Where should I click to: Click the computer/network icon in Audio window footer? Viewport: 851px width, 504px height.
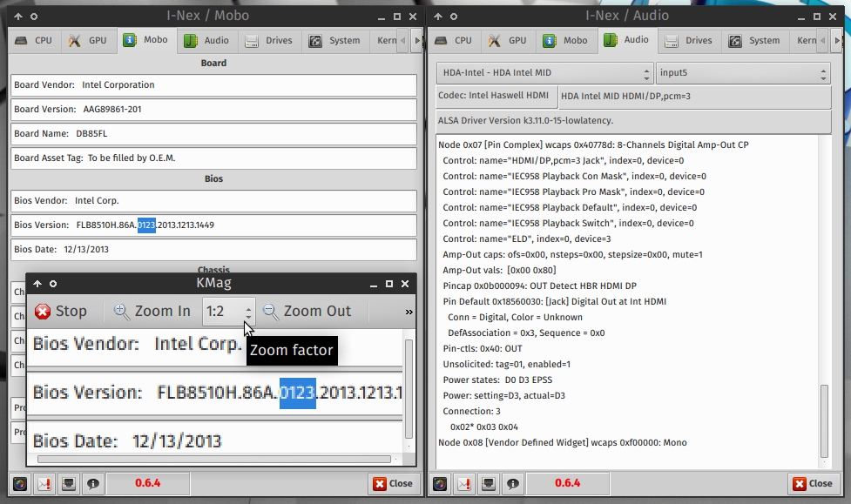click(x=489, y=483)
